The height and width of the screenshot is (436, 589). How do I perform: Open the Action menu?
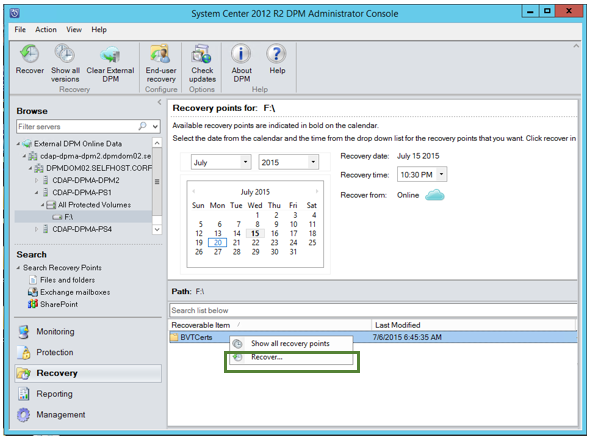point(45,29)
